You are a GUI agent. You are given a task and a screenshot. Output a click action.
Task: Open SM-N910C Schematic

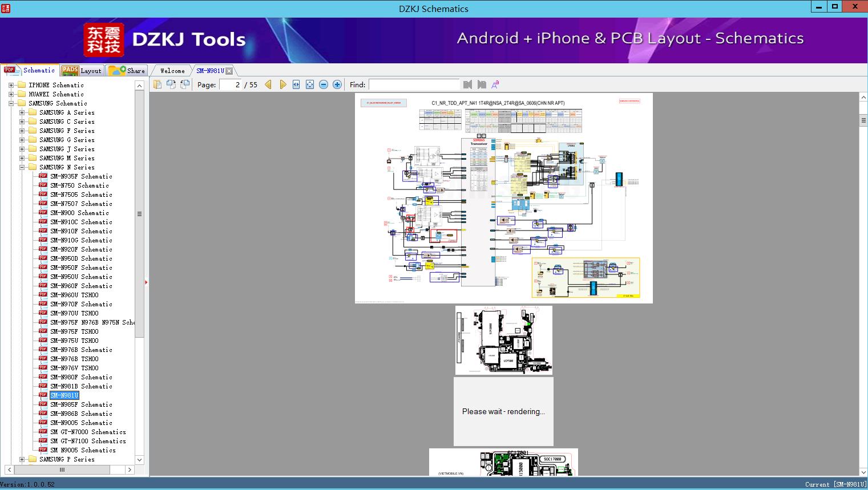click(x=81, y=222)
